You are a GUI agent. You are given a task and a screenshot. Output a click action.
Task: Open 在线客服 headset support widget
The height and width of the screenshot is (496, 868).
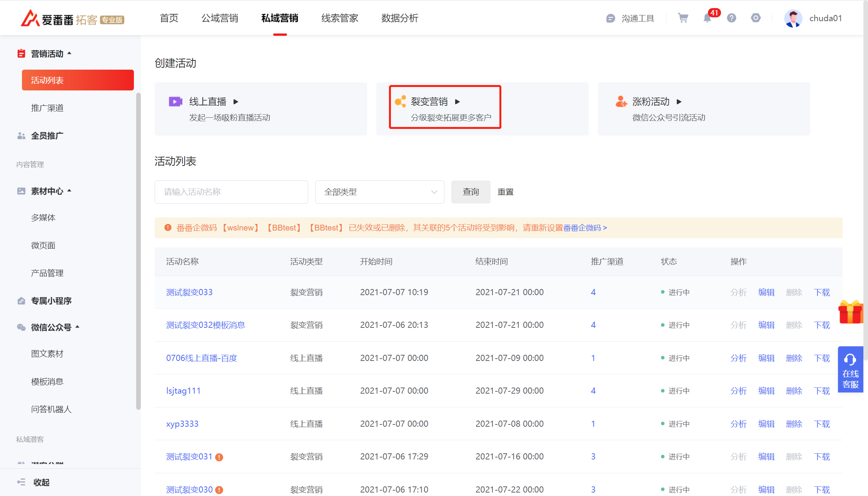click(x=851, y=369)
